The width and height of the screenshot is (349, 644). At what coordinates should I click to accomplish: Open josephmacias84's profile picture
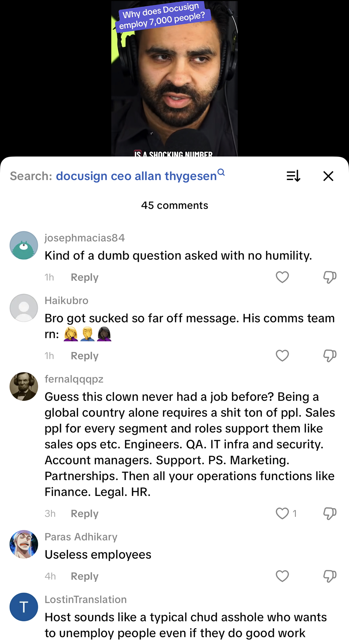point(24,245)
